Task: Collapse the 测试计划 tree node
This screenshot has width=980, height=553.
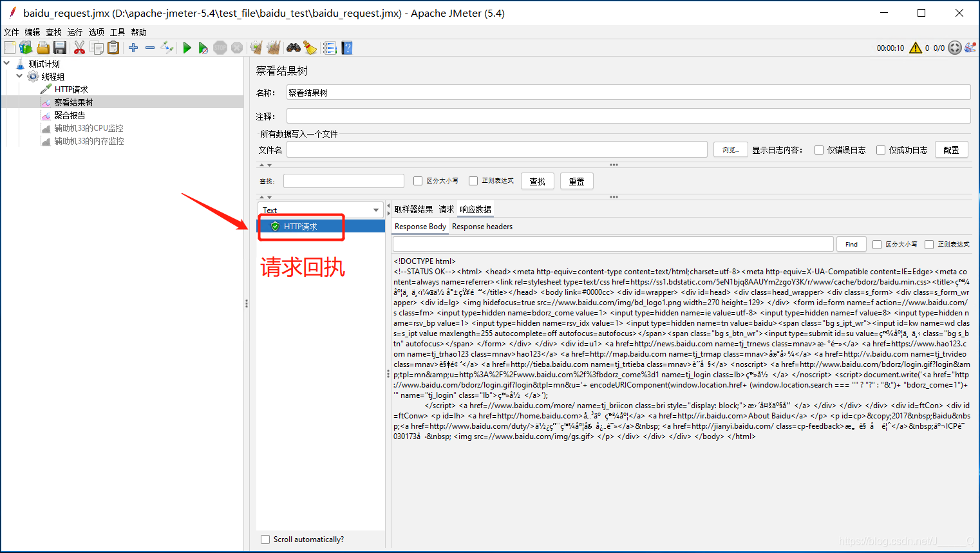Action: pos(6,63)
